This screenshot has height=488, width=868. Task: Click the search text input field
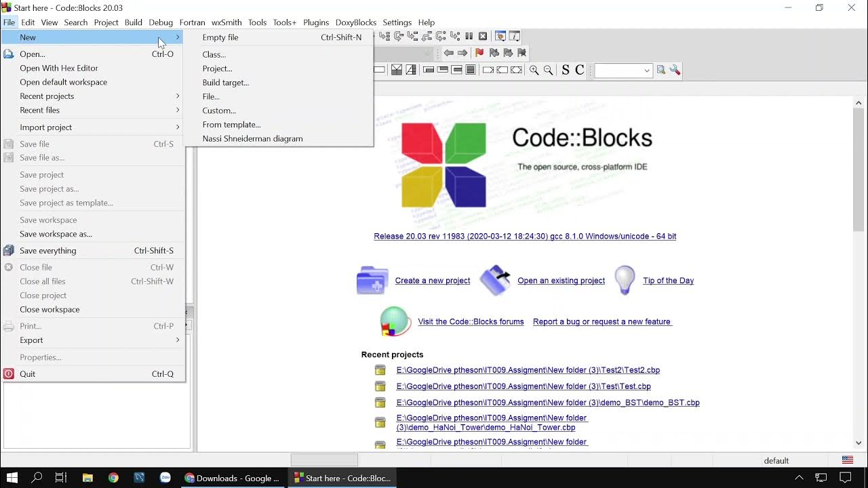pos(618,70)
